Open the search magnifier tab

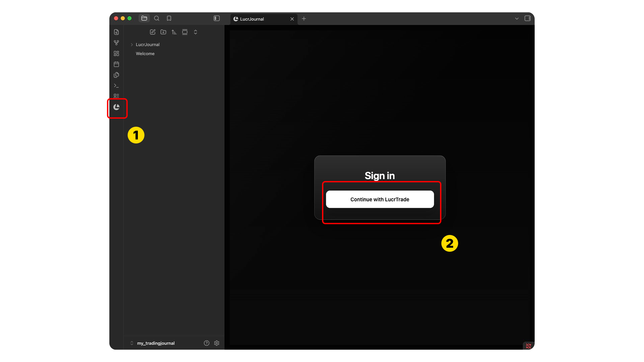(157, 18)
